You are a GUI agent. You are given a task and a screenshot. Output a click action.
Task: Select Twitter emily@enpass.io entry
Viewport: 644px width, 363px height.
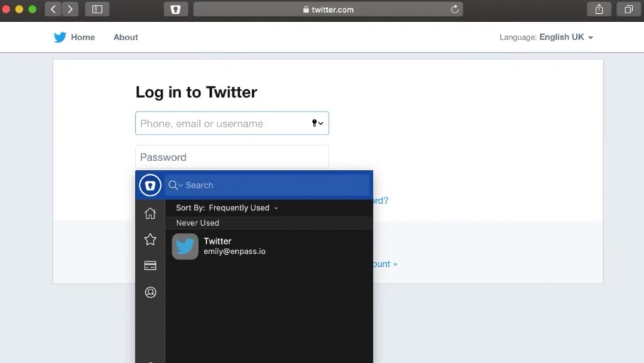(269, 247)
